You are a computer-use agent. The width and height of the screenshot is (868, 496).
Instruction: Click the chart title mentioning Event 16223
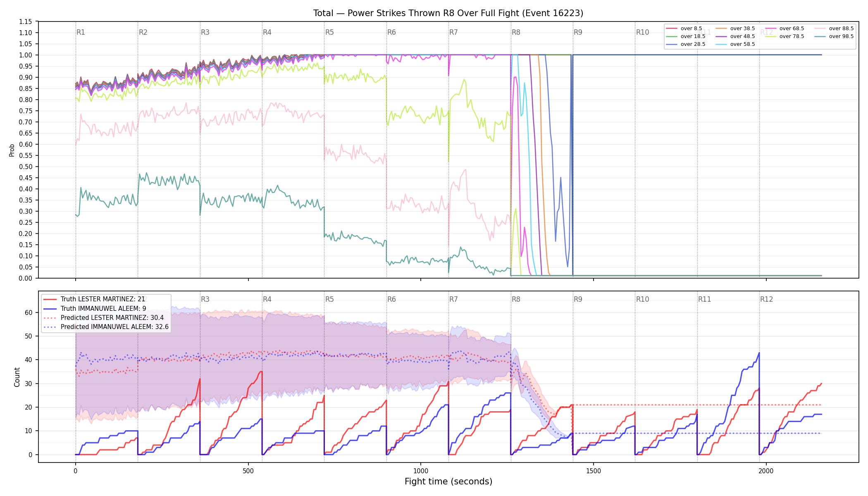pos(448,13)
